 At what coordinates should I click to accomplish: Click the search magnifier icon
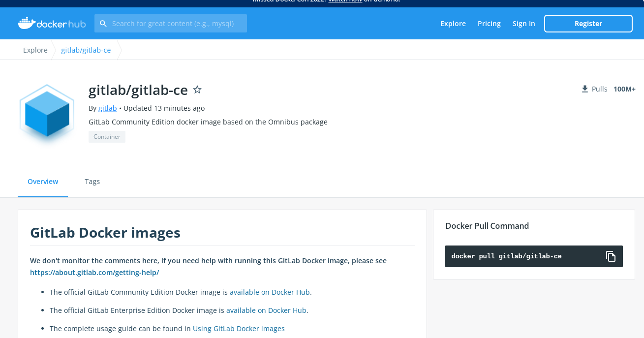coord(103,23)
